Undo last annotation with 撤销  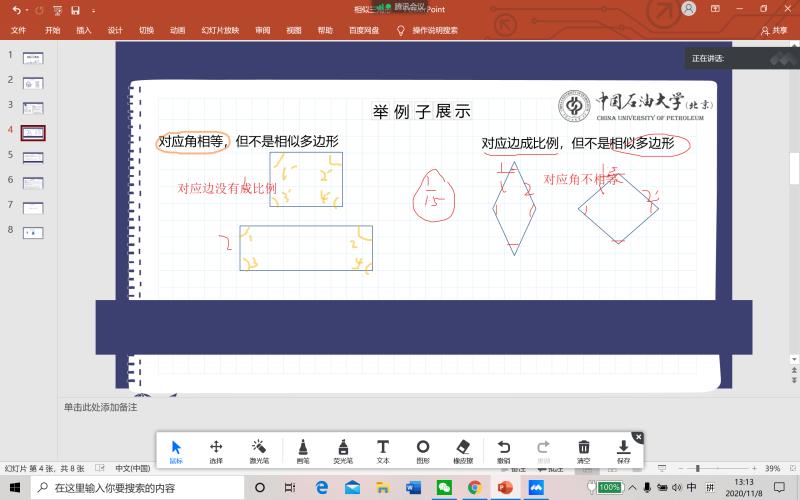(x=504, y=451)
